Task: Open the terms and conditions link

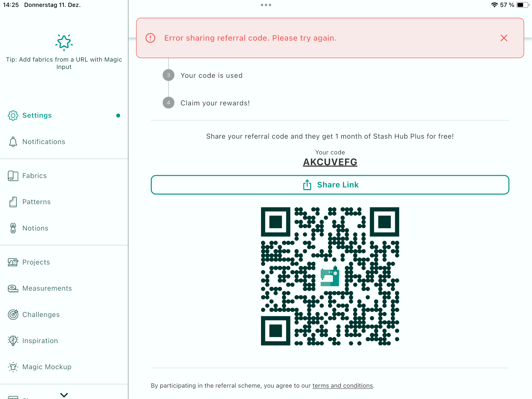Action: (x=342, y=385)
